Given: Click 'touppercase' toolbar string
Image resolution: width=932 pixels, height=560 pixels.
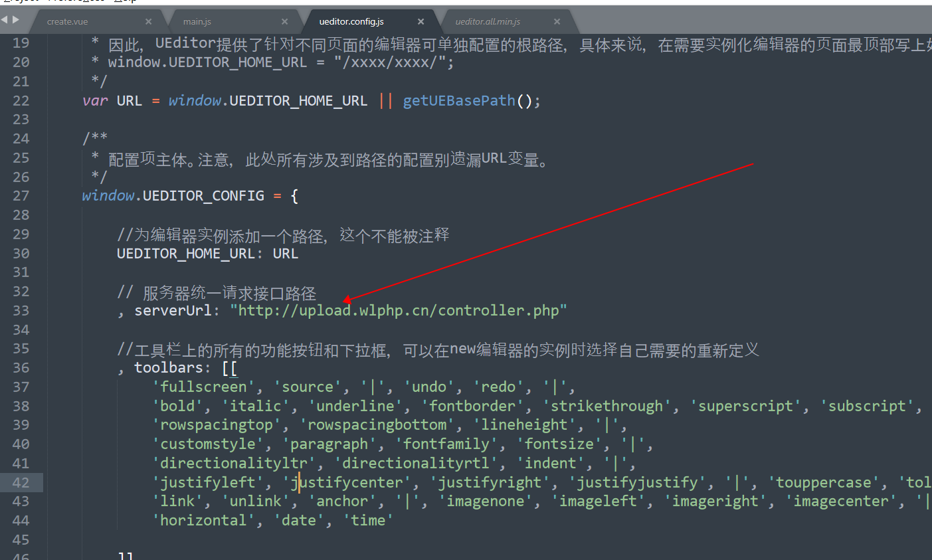Looking at the screenshot, I should 824,483.
